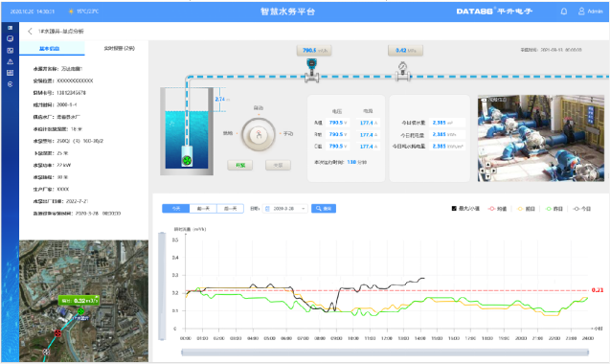Click the hand icon in mode knob center
The width and height of the screenshot is (611, 364).
tap(259, 135)
